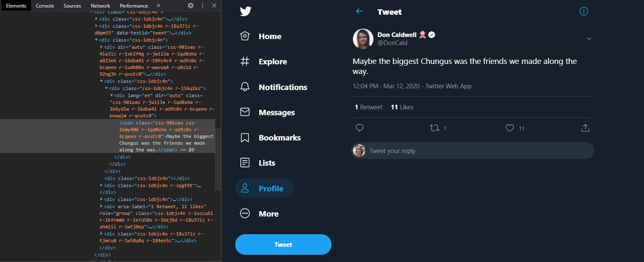Open the Network tab
This screenshot has height=262, width=644.
(x=100, y=5)
